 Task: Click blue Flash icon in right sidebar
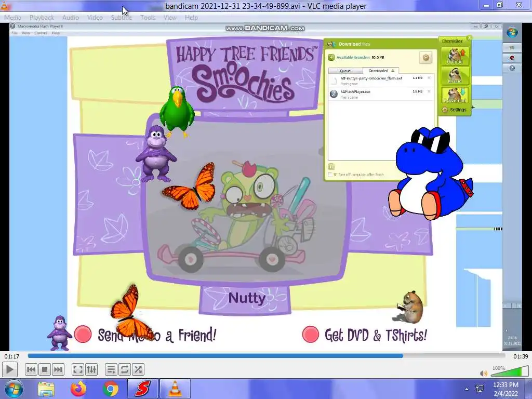point(512,68)
